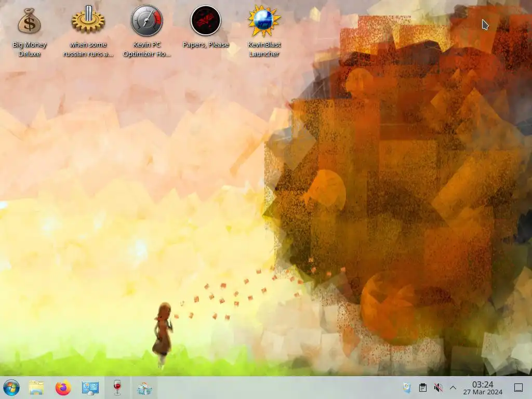Open the clipboard tray icon
The width and height of the screenshot is (532, 399).
pyautogui.click(x=423, y=388)
